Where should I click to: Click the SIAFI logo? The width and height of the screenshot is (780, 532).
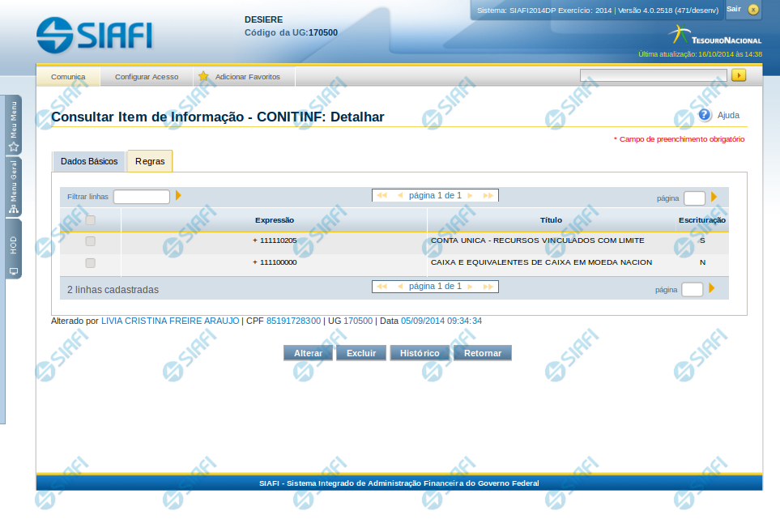point(94,34)
